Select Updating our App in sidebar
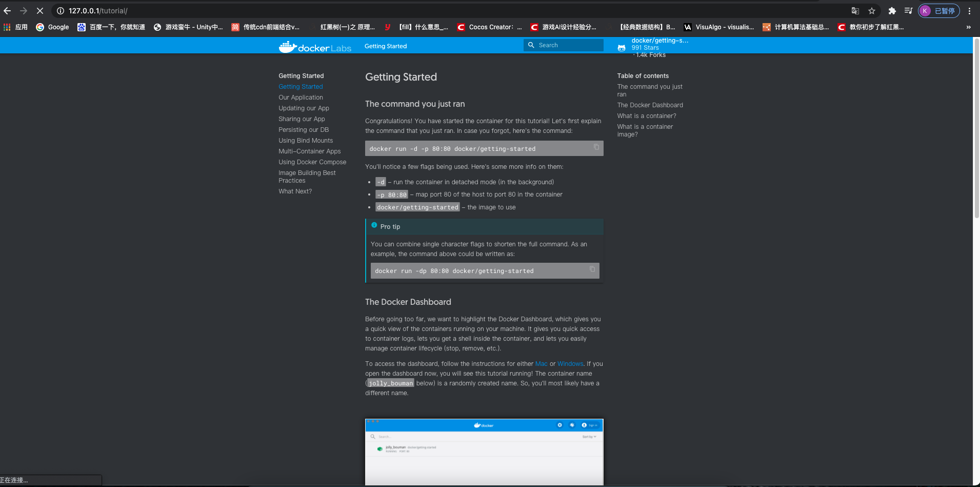Viewport: 980px width, 487px height. click(x=304, y=108)
